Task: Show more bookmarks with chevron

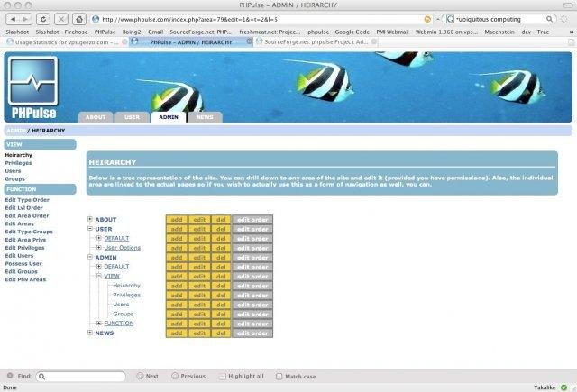Action: (571, 32)
